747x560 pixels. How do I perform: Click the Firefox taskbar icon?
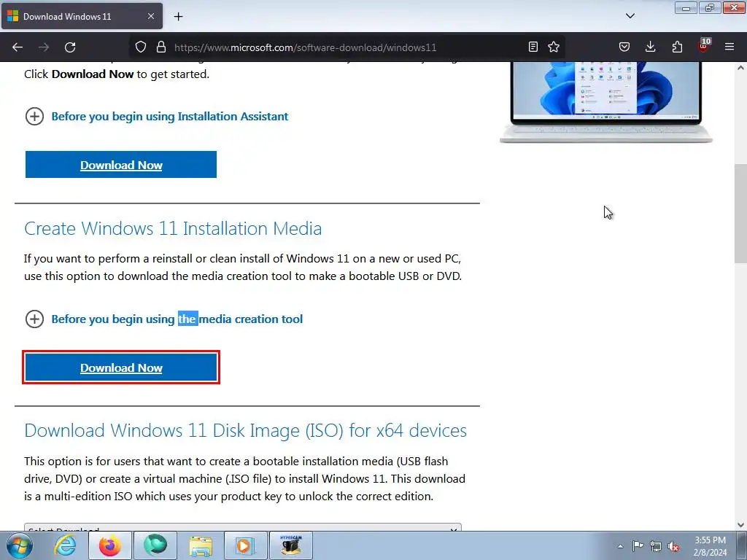(109, 545)
